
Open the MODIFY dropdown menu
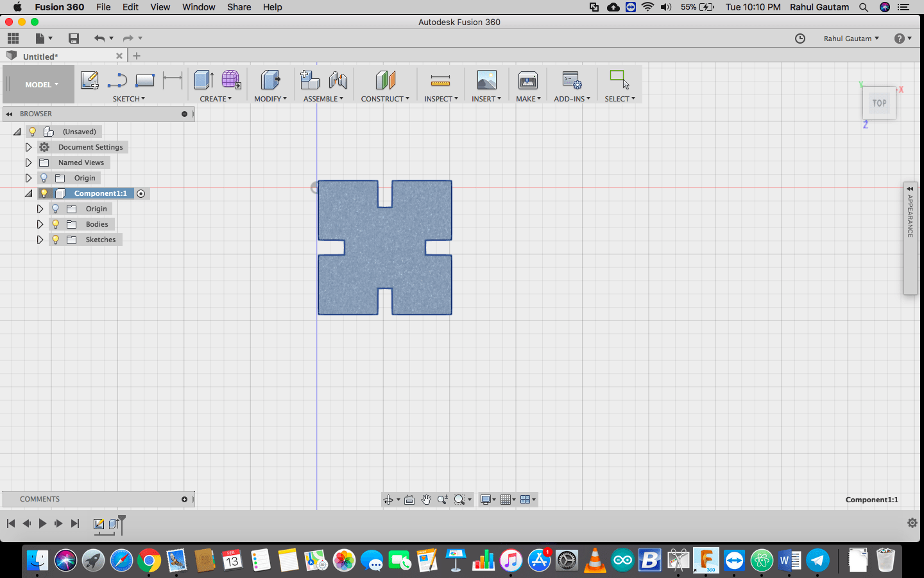point(270,99)
